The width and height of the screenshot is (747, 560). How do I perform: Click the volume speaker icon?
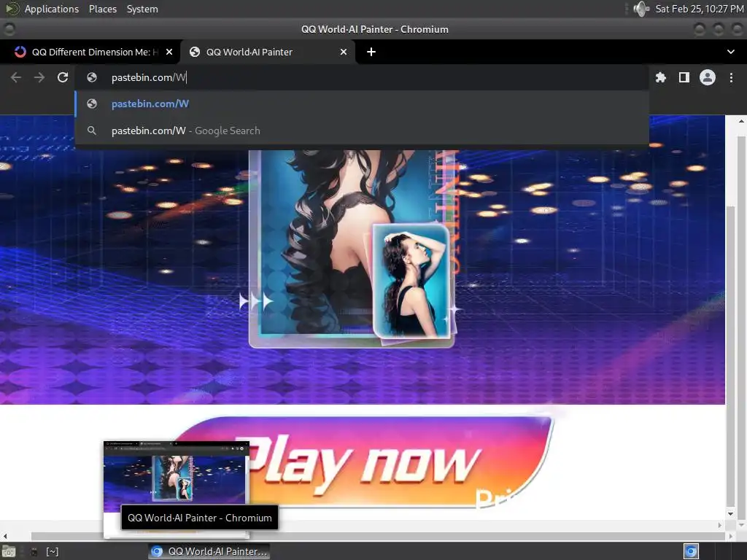pyautogui.click(x=641, y=9)
